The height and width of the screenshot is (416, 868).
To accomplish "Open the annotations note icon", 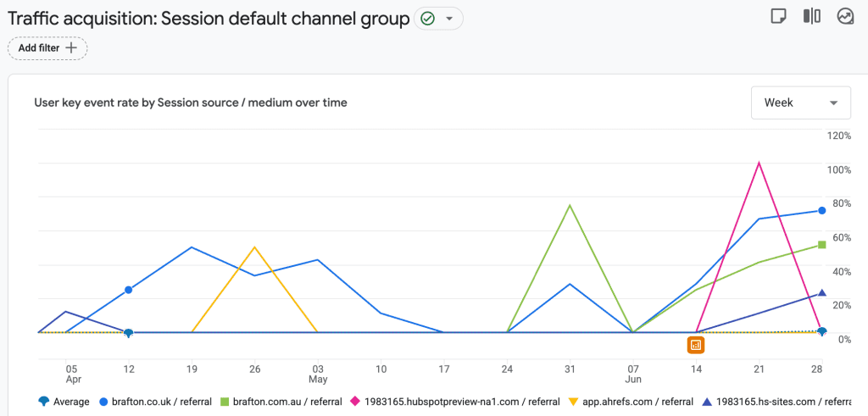I will 778,17.
